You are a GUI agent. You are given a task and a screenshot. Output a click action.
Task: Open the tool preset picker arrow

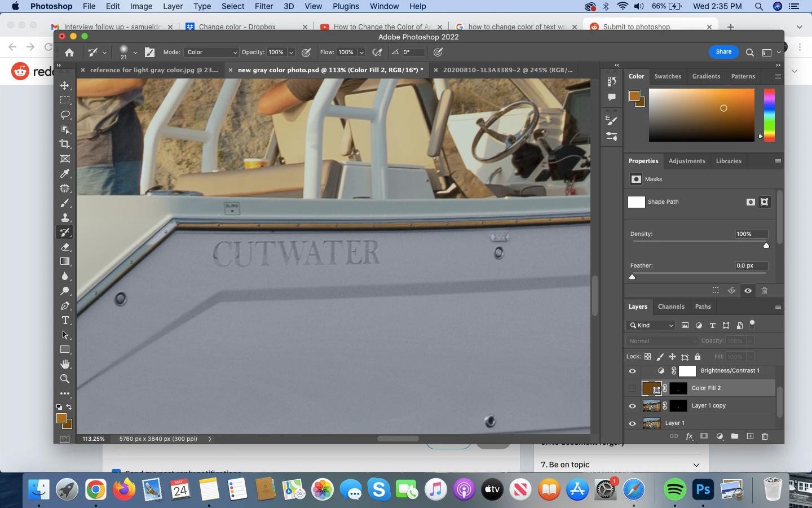pos(104,52)
